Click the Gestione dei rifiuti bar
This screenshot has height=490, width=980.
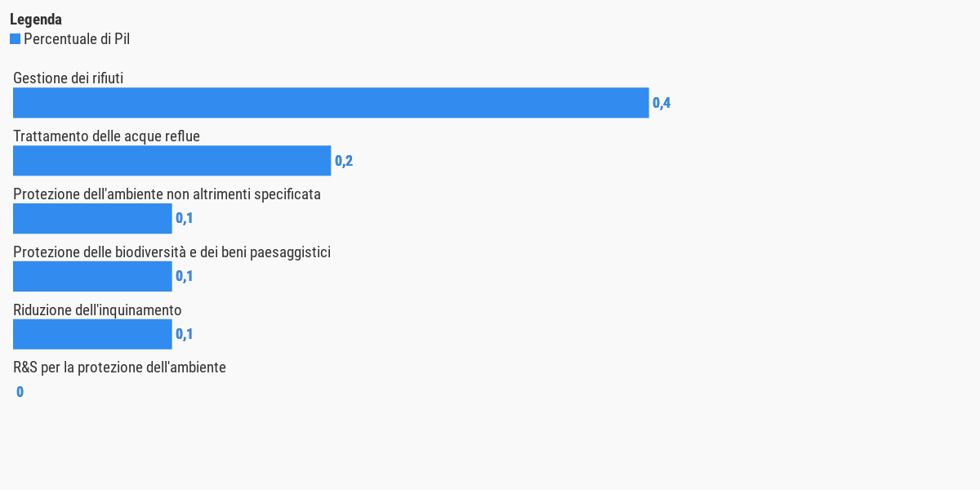[331, 103]
